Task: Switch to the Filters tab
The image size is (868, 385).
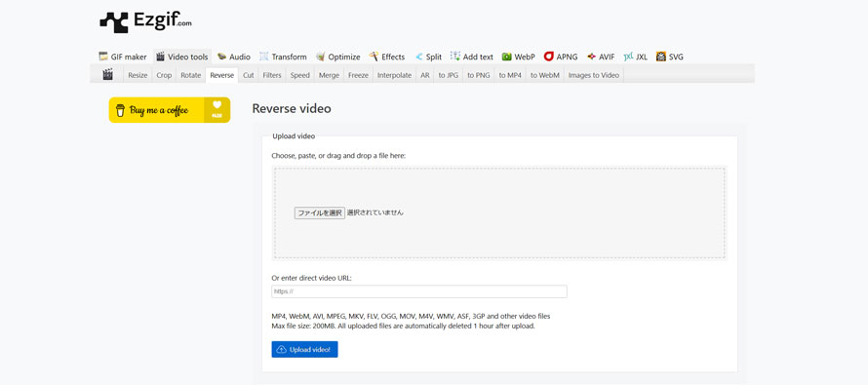Action: pos(272,75)
